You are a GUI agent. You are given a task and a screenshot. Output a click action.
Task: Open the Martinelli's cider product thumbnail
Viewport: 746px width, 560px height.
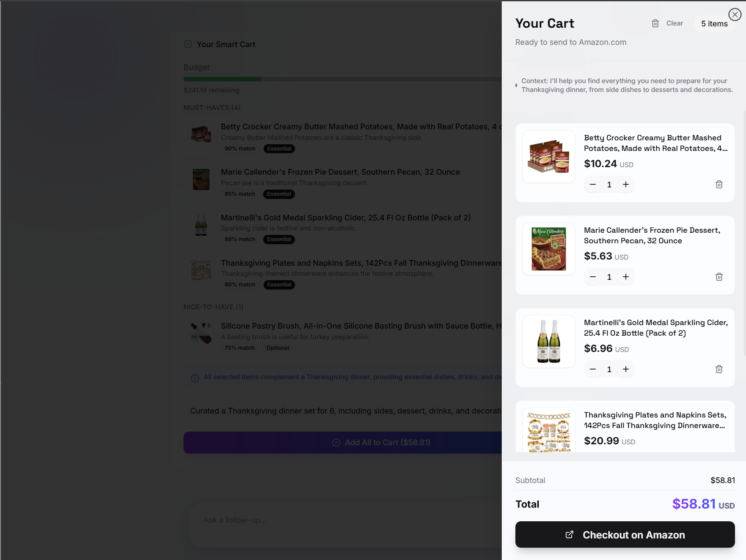[x=548, y=341]
